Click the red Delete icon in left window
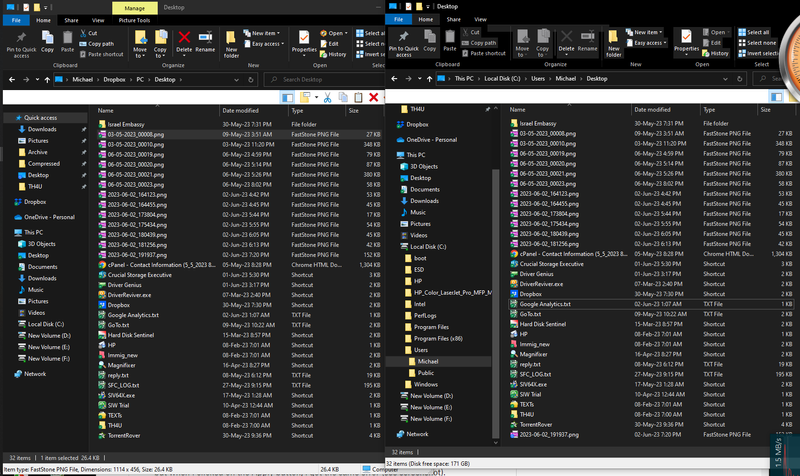 184,42
